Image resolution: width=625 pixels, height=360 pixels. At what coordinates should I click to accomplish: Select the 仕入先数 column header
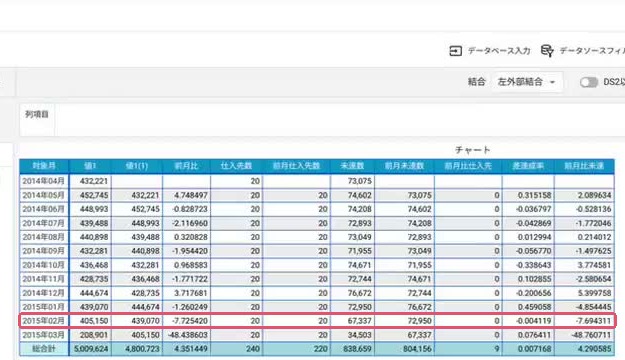236,166
